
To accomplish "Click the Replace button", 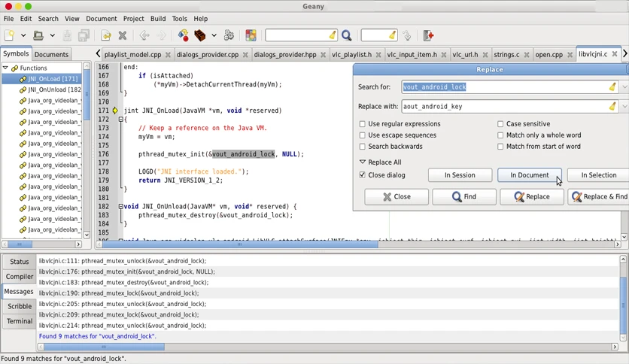I will click(x=532, y=196).
